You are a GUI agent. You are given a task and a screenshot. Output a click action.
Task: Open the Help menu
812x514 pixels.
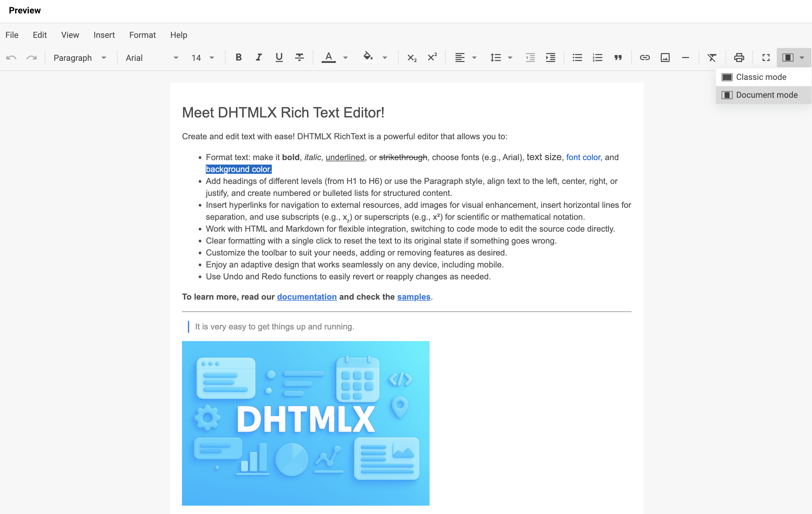coord(178,35)
